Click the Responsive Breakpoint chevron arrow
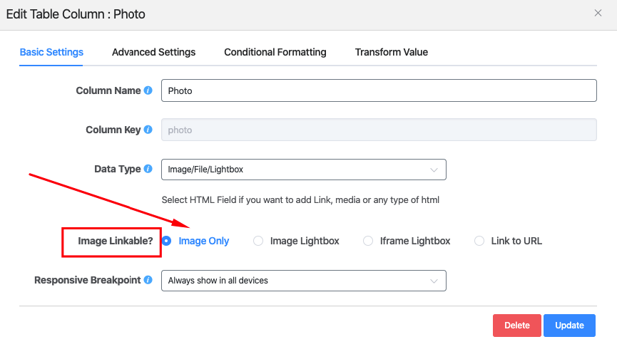Viewport: 617px width, 364px height. pos(434,281)
